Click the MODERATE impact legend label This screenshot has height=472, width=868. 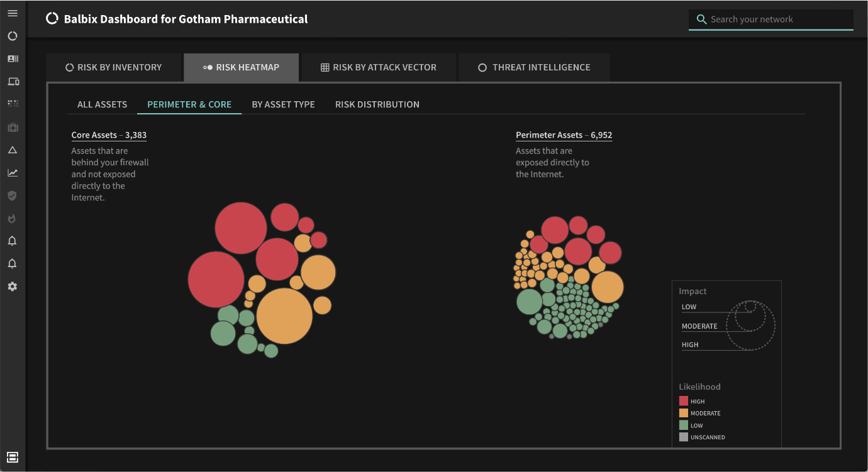pyautogui.click(x=699, y=326)
